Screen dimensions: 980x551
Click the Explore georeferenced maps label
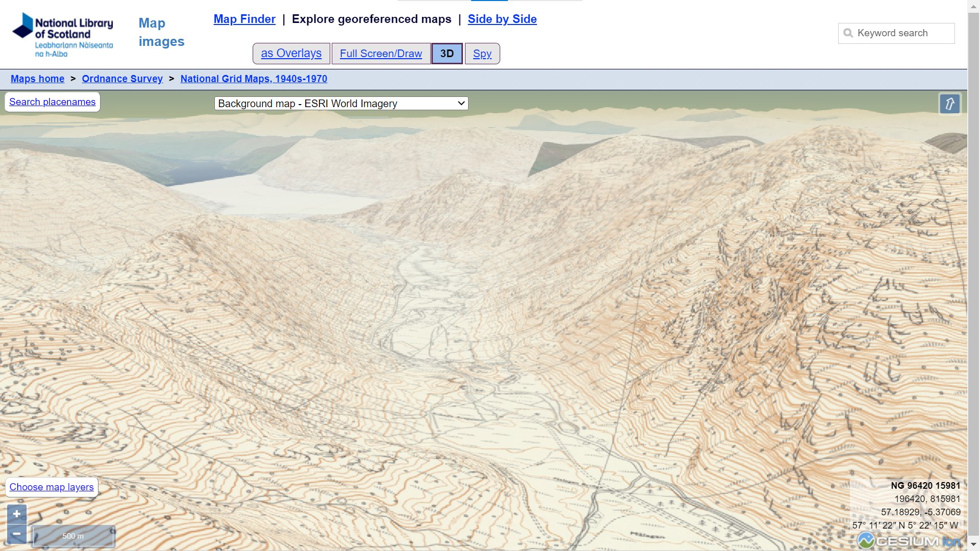(372, 19)
